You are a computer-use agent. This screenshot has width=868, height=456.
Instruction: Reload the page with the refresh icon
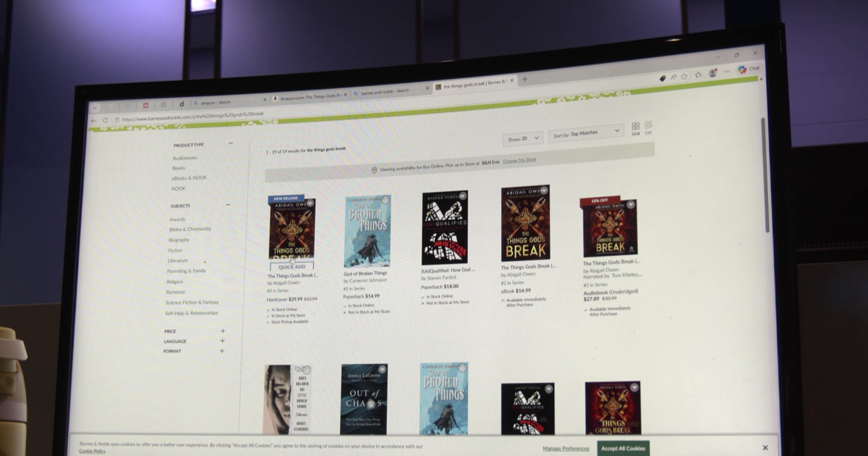(x=106, y=120)
